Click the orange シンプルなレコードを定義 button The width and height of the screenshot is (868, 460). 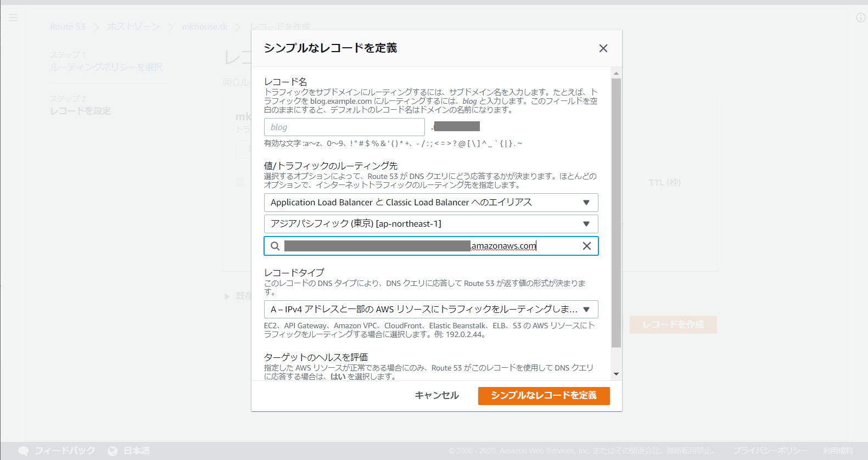click(544, 396)
